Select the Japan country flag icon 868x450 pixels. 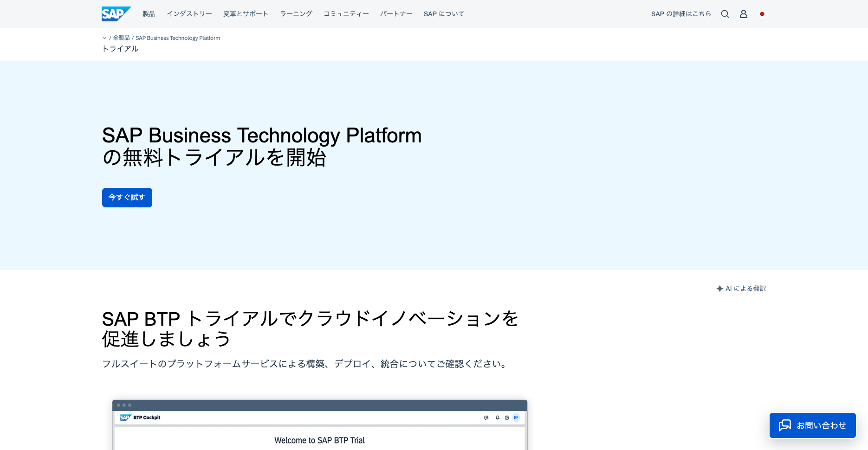(x=762, y=14)
